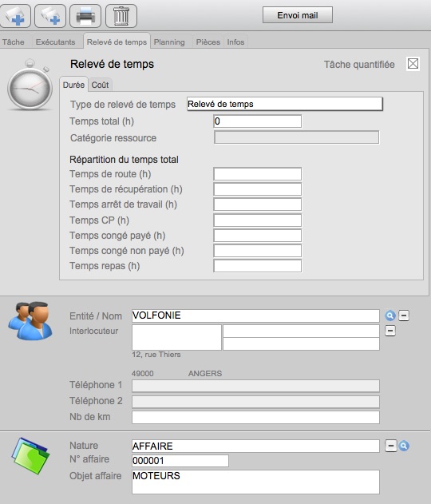Open the Catégorie ressource field
Viewport: 431px width, 504px height.
click(x=296, y=137)
